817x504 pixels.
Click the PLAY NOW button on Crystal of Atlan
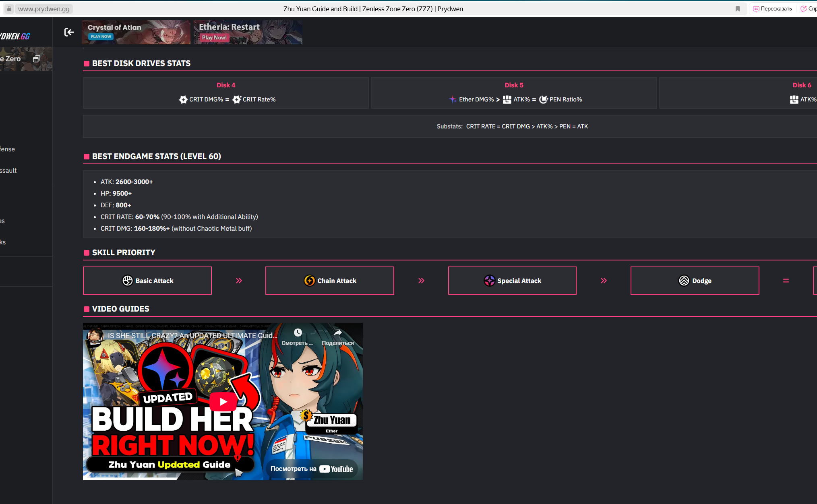click(101, 37)
